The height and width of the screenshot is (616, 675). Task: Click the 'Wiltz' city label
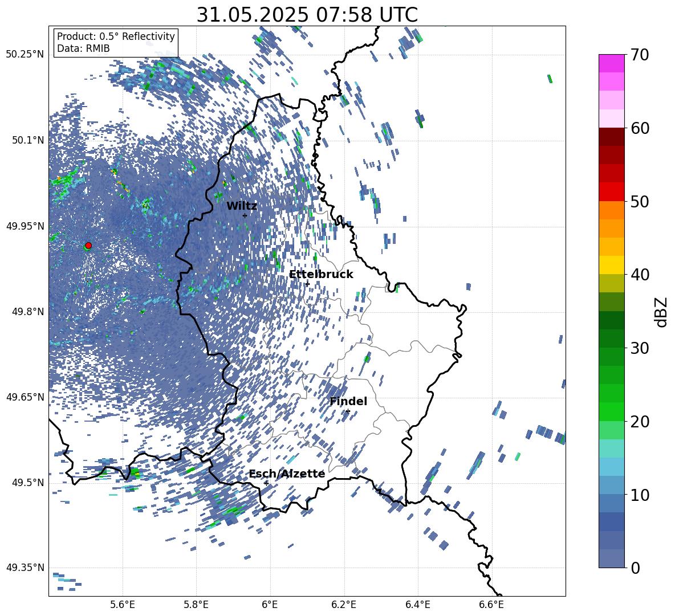[242, 206]
